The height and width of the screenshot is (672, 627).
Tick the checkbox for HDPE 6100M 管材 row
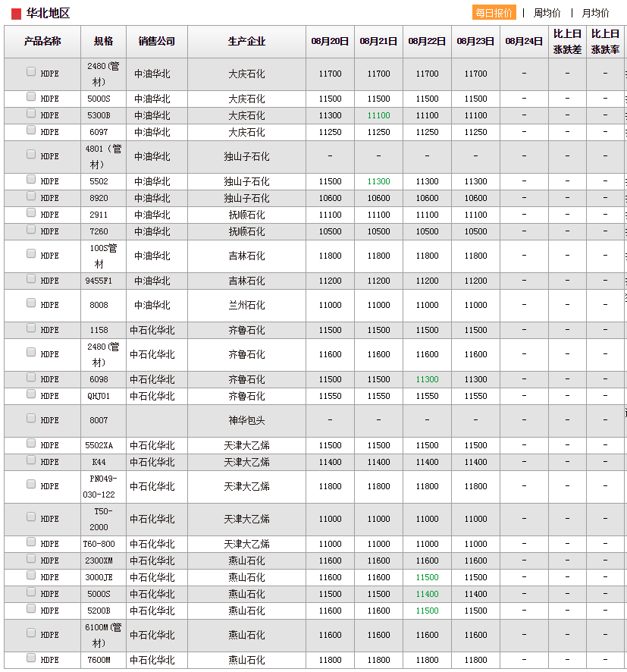coord(31,633)
